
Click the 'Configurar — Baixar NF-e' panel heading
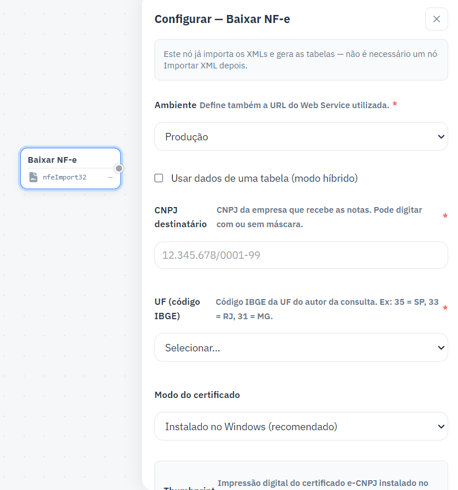click(x=222, y=19)
